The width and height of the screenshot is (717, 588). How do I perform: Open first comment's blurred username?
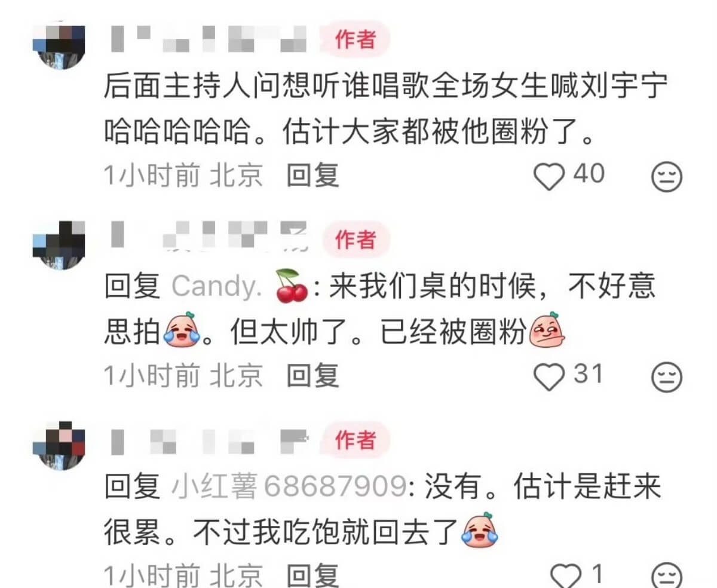[x=209, y=39]
